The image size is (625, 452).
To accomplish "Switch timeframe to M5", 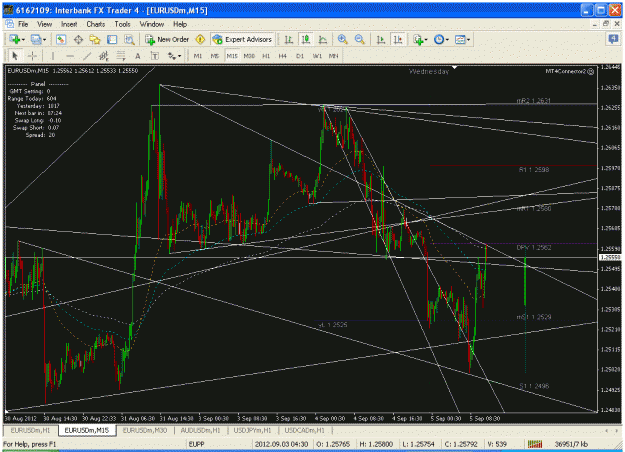I will 215,56.
